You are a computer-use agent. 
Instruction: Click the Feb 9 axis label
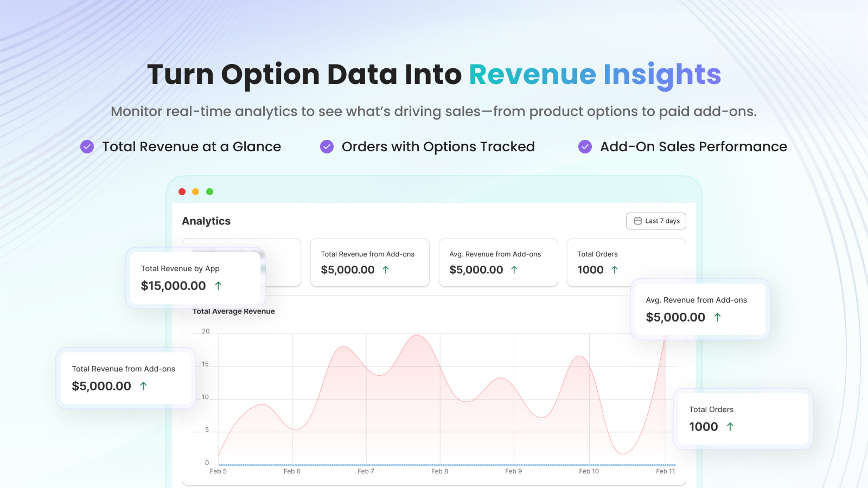pos(513,471)
